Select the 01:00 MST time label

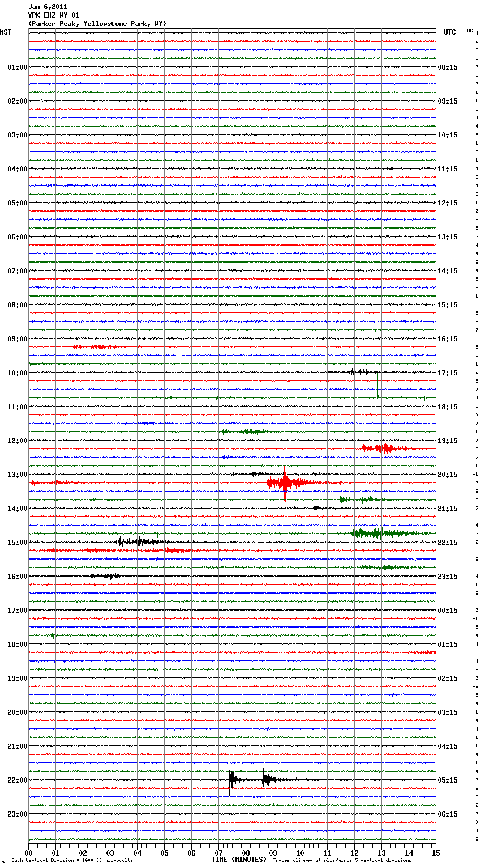(17, 67)
